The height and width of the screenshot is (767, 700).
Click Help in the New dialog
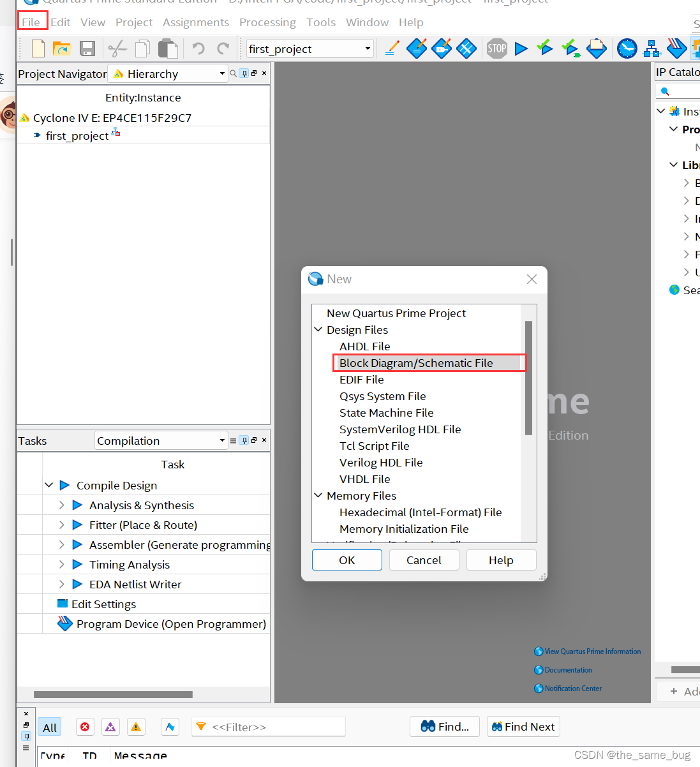pos(501,560)
